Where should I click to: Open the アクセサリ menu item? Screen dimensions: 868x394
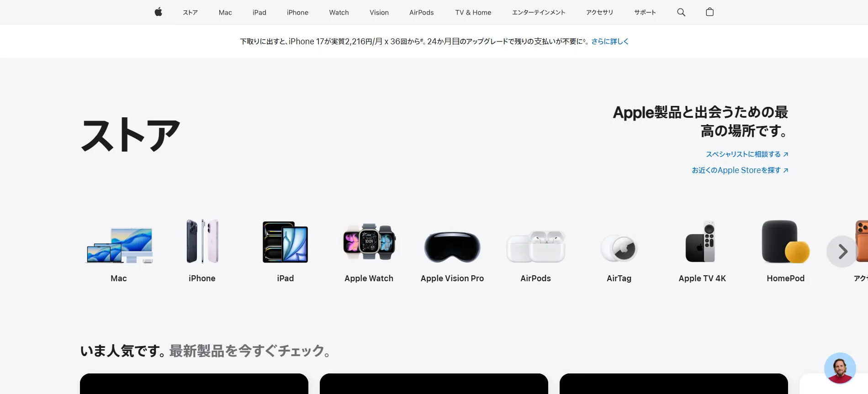(x=599, y=12)
